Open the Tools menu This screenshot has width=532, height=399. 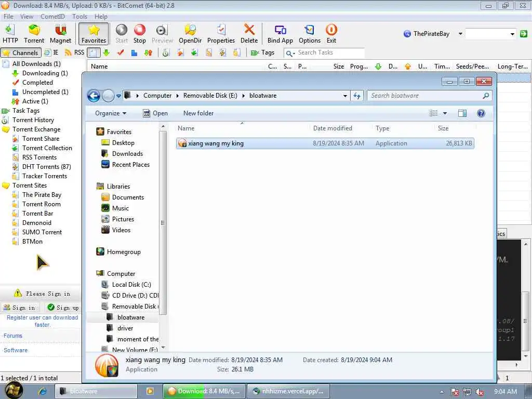click(x=79, y=16)
